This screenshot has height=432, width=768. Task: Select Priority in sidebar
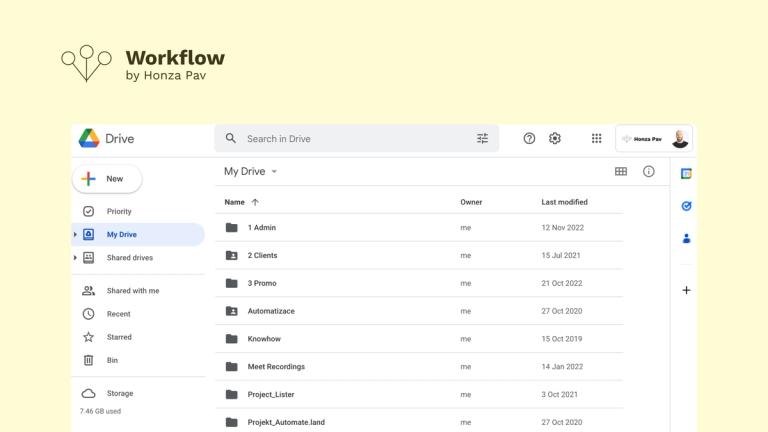click(119, 211)
